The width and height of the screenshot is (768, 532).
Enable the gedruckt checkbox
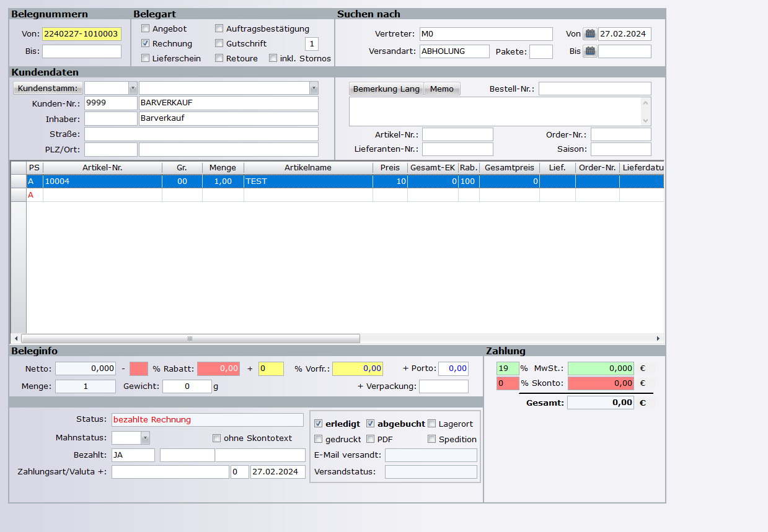[319, 439]
